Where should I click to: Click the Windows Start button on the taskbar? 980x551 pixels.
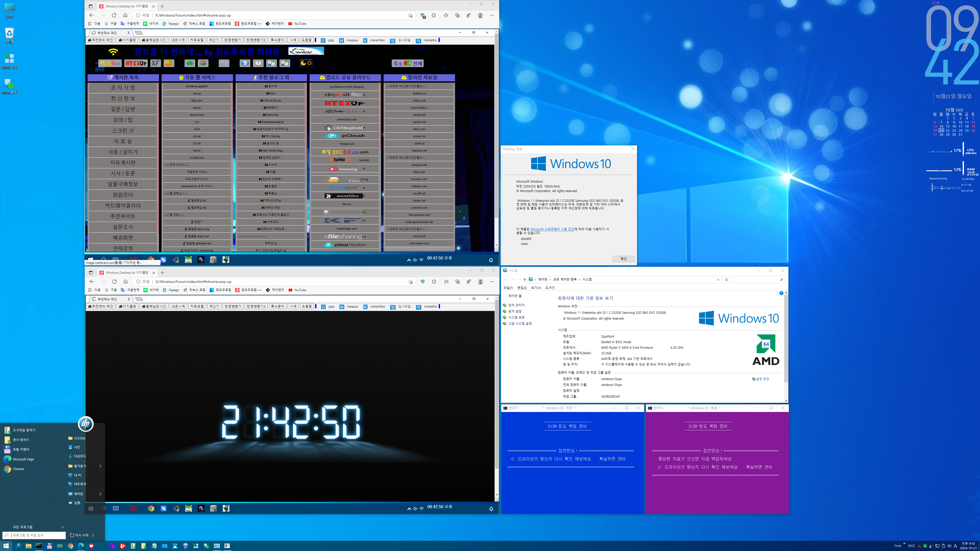pyautogui.click(x=6, y=546)
